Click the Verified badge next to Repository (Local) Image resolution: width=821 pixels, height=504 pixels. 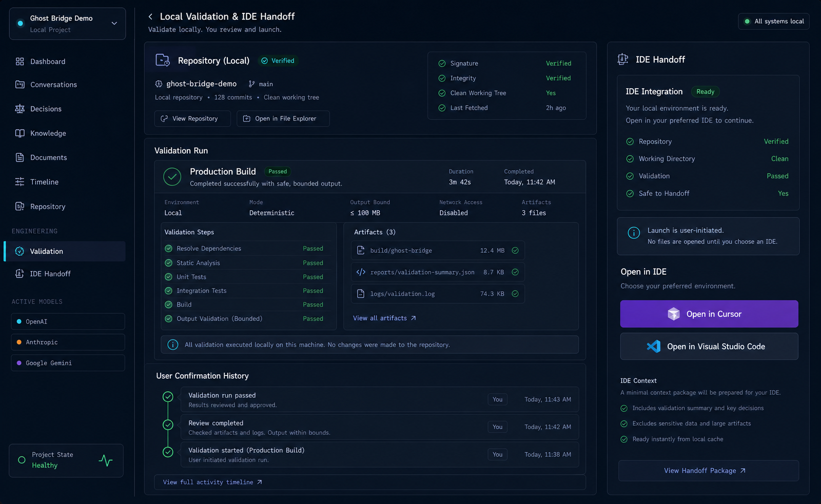278,61
